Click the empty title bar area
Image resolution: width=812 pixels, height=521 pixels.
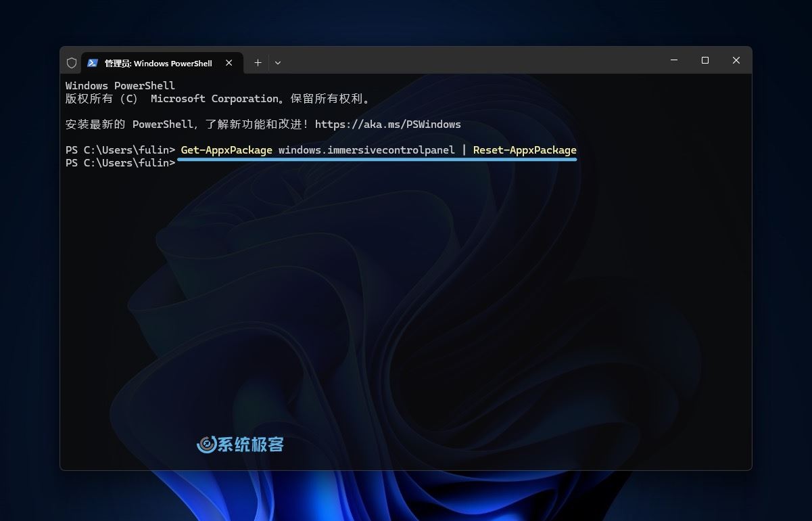473,61
